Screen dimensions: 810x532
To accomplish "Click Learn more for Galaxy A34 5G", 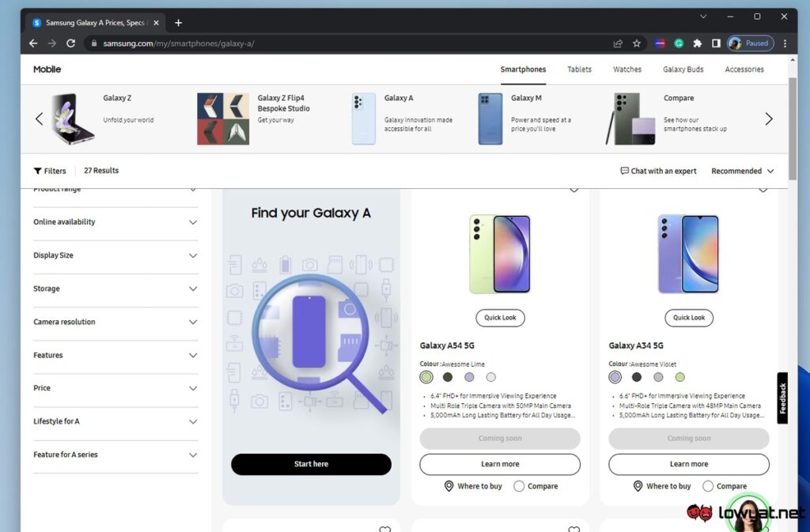I will point(689,464).
